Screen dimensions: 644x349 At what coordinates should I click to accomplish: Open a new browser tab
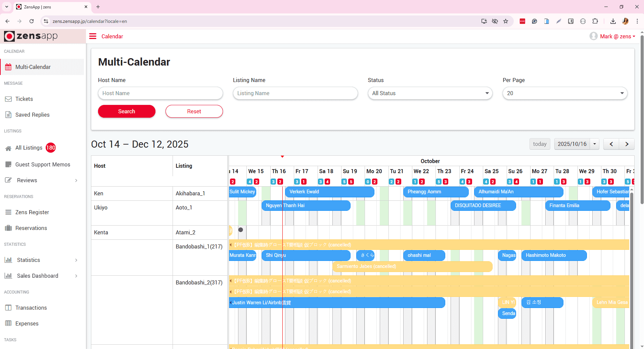(x=98, y=7)
